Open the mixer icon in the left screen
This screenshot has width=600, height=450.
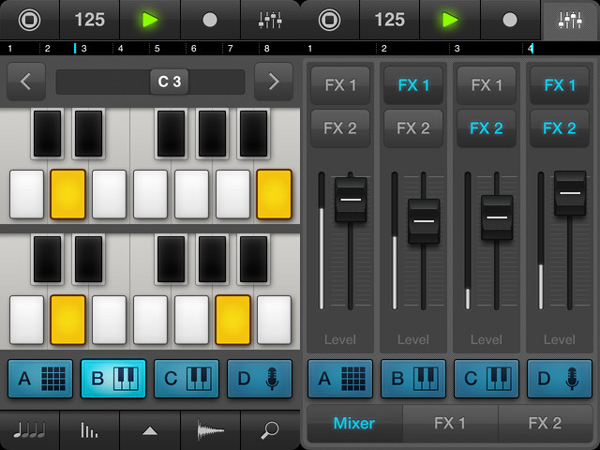click(x=270, y=20)
